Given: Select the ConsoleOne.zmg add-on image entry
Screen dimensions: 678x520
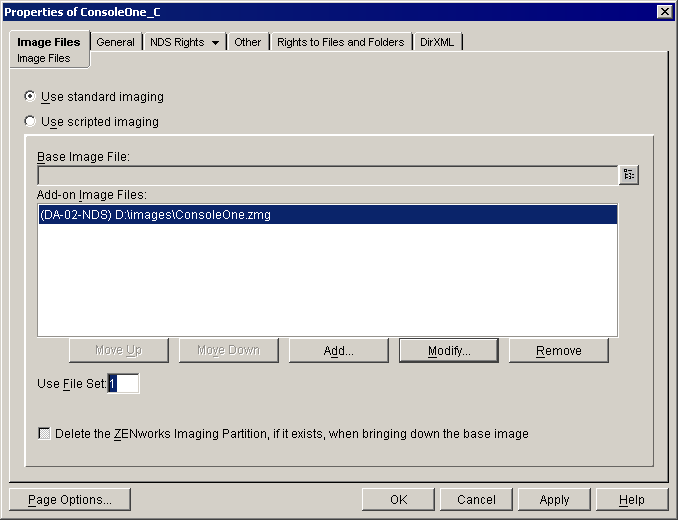Looking at the screenshot, I should (x=328, y=214).
